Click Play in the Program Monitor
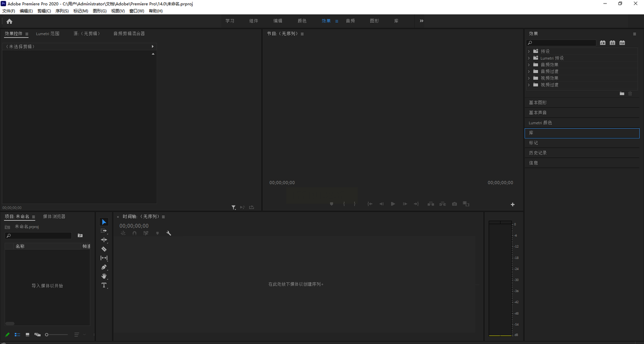 tap(393, 204)
